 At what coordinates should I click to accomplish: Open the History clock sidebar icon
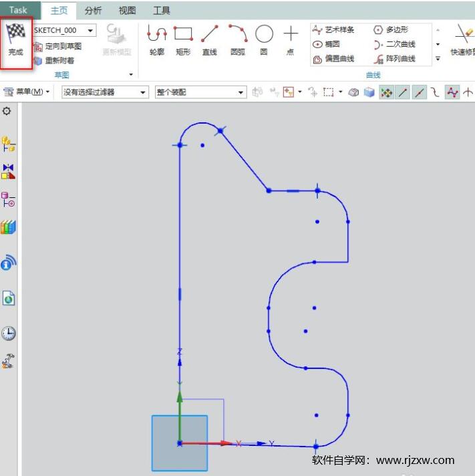click(x=9, y=334)
